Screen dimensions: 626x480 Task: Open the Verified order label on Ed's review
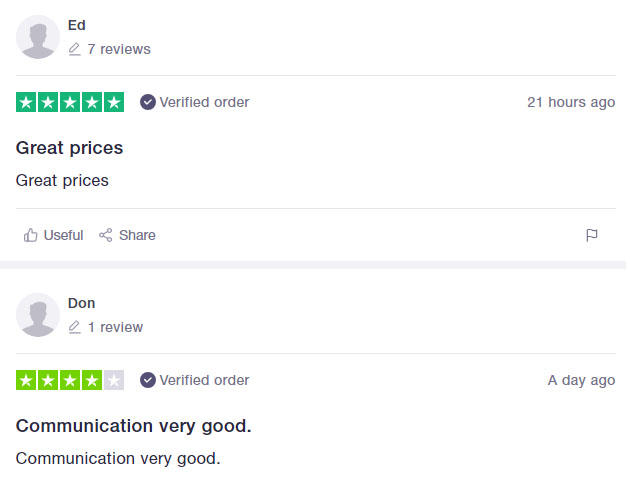click(204, 102)
